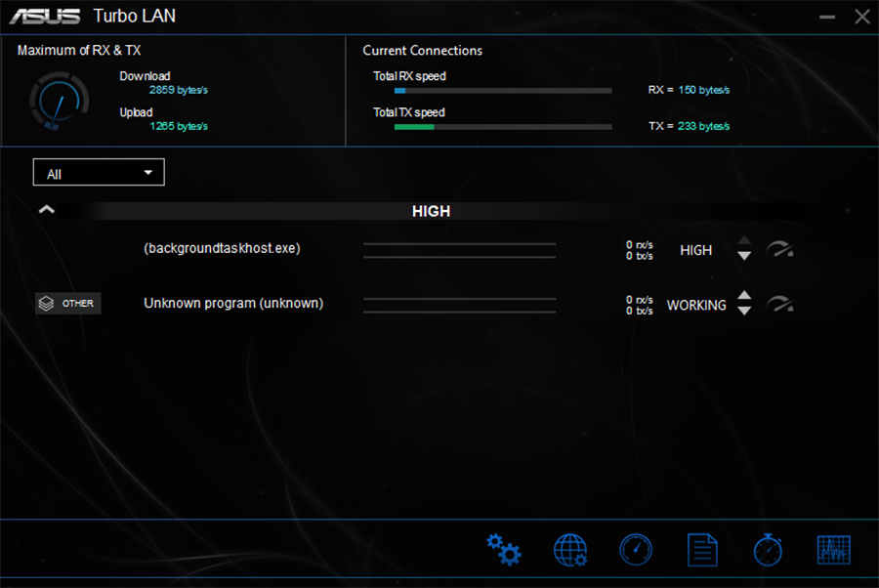The height and width of the screenshot is (588, 879).
Task: Open the speed gauge icon in bottom toolbar
Action: pyautogui.click(x=636, y=550)
